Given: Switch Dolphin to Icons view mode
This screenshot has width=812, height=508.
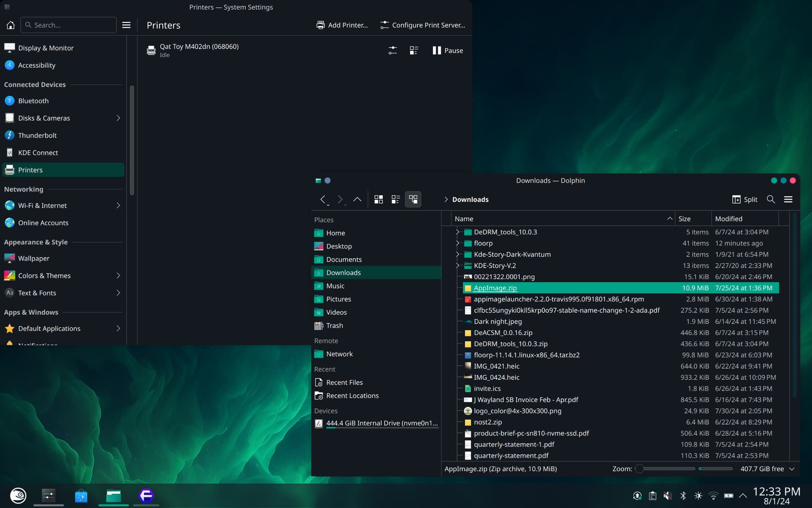Looking at the screenshot, I should (379, 199).
